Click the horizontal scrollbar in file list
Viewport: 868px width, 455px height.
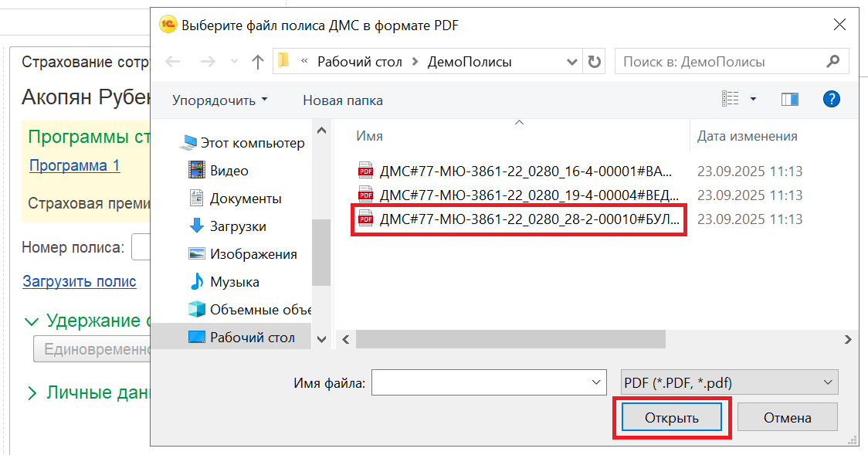[510, 339]
